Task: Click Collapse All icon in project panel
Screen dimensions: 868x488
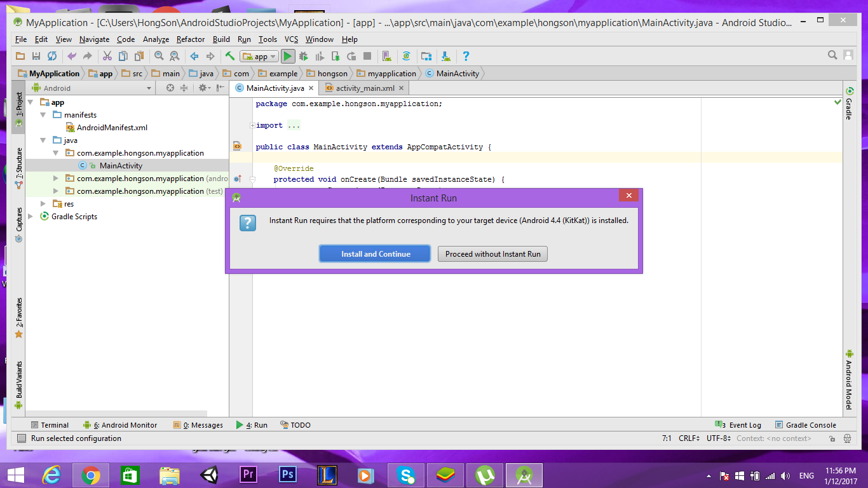Action: click(184, 88)
